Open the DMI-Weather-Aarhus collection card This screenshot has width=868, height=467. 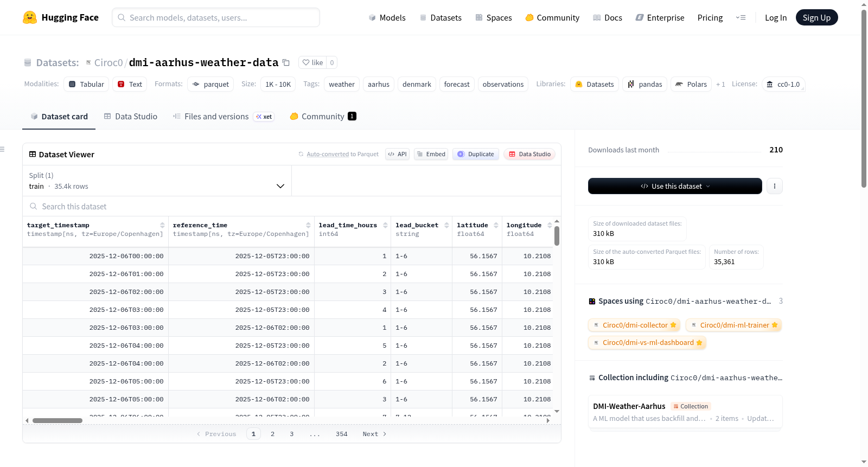pos(685,412)
